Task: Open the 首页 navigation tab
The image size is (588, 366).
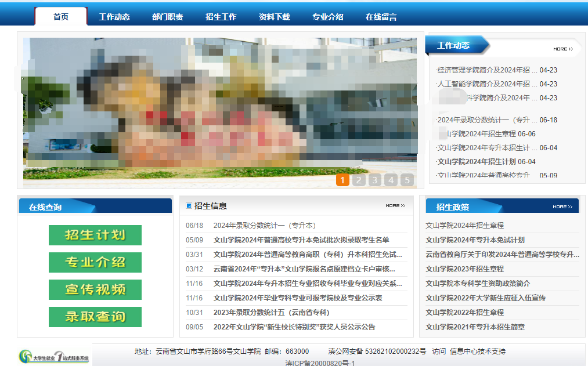Action: click(x=61, y=16)
